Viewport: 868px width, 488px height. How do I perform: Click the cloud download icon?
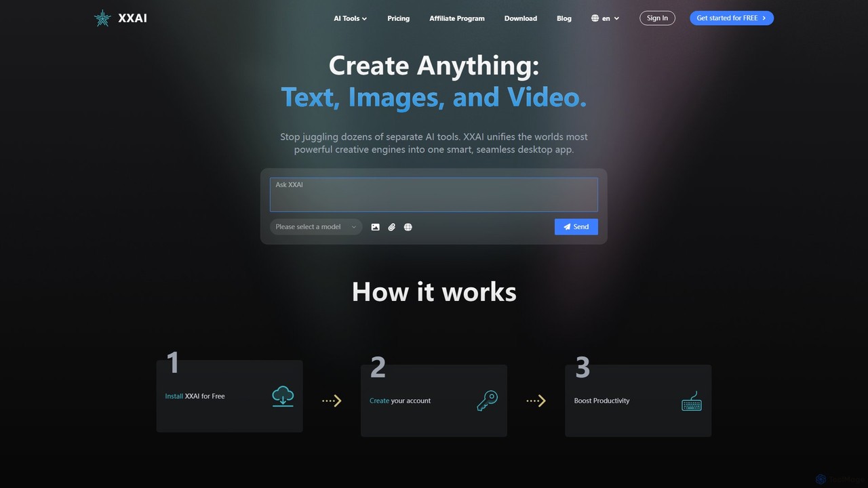coord(283,396)
